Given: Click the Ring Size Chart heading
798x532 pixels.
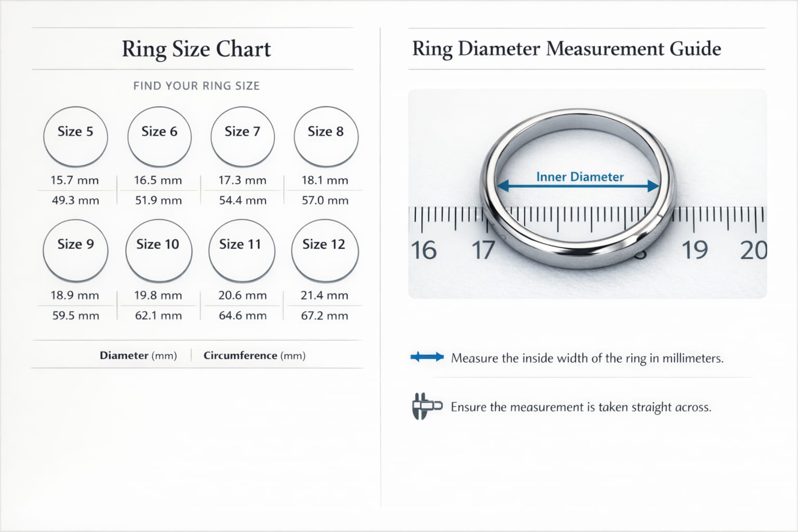Looking at the screenshot, I should tap(196, 49).
